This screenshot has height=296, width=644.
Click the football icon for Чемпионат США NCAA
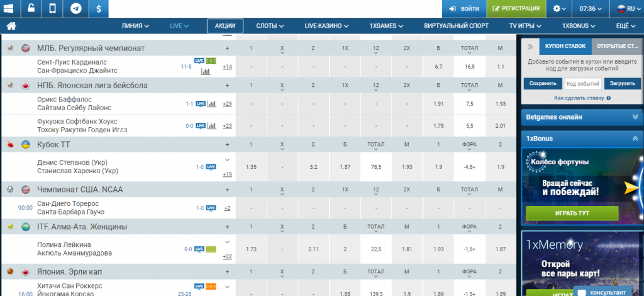10,190
